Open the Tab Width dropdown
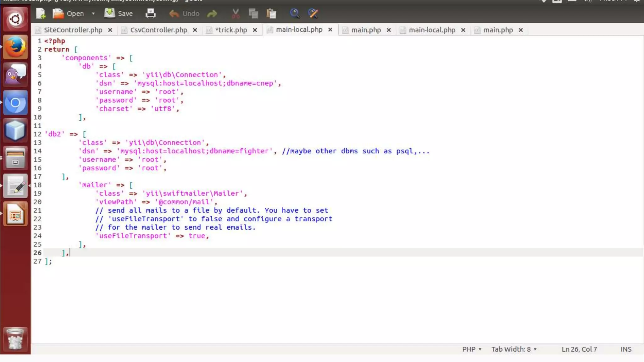 (514, 349)
